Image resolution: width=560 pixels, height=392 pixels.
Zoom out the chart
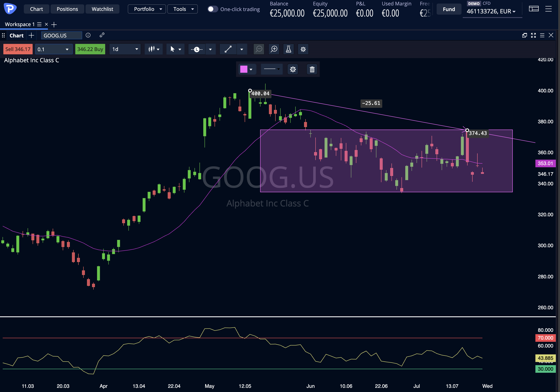[259, 49]
